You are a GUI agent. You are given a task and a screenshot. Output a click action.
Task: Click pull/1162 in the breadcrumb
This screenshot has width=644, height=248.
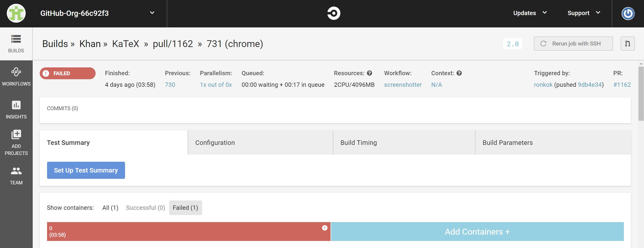coord(173,44)
